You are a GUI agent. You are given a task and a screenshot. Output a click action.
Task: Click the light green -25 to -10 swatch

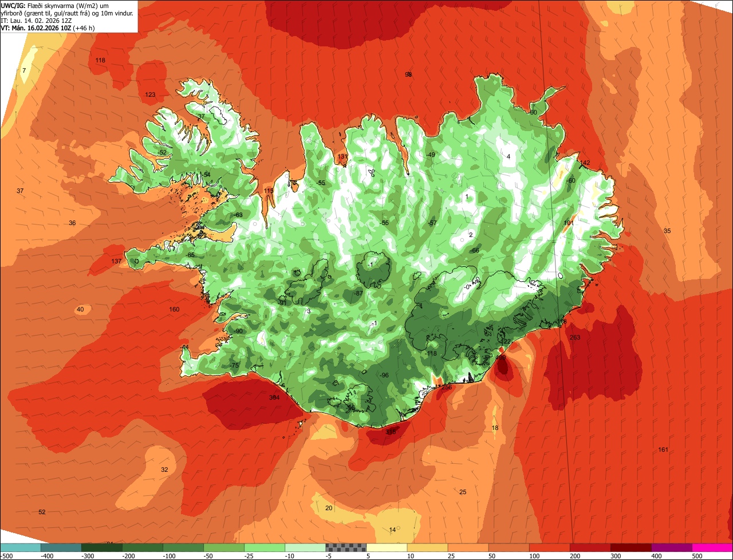[265, 547]
